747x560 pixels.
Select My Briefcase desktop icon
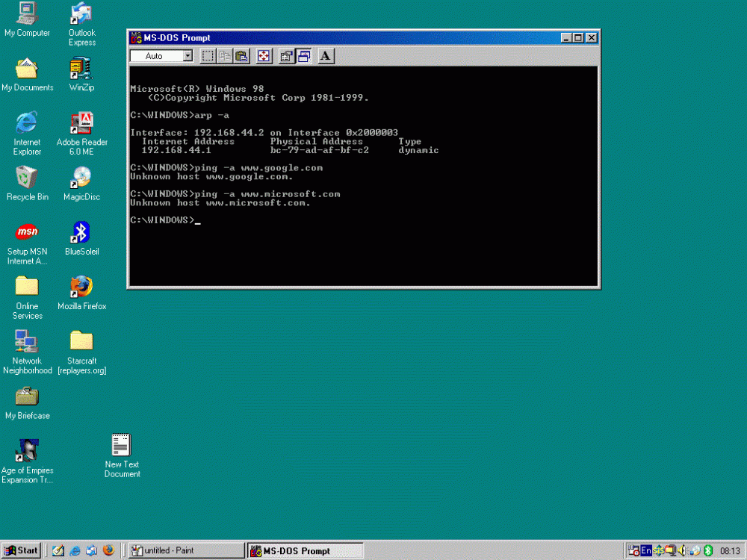(x=27, y=402)
